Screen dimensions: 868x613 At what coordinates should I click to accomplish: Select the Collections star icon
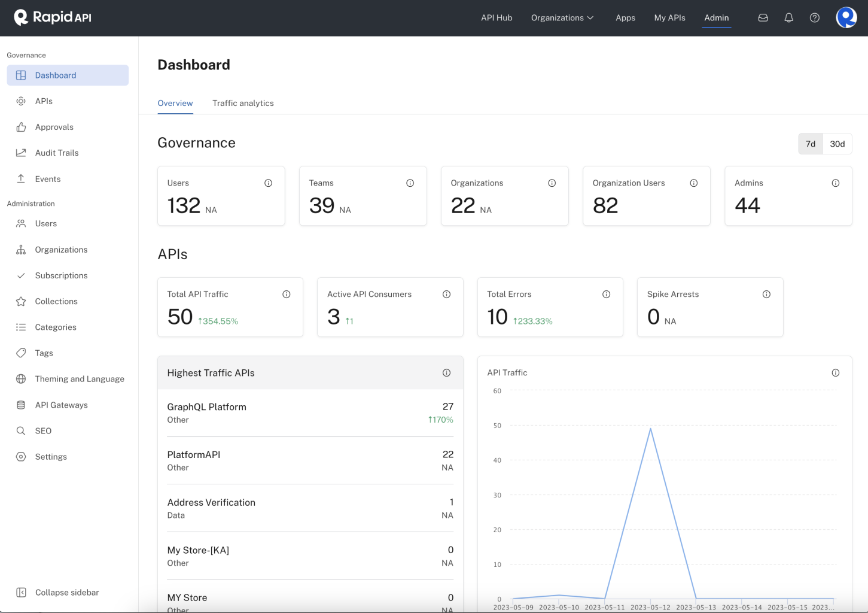(20, 301)
